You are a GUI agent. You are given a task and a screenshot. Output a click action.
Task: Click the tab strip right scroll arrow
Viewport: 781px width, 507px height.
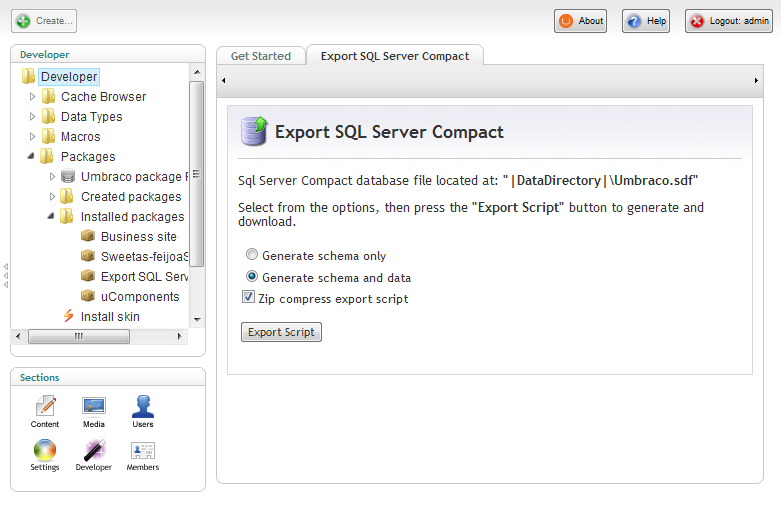click(756, 80)
